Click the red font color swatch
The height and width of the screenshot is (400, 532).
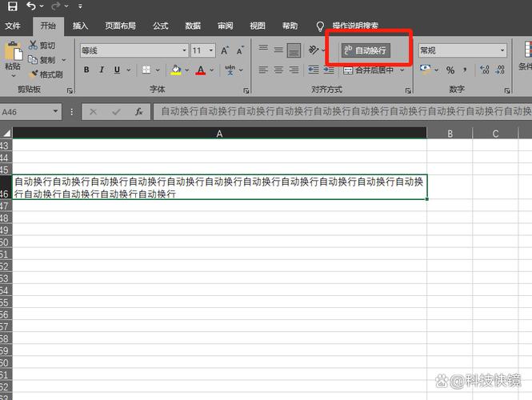point(200,70)
